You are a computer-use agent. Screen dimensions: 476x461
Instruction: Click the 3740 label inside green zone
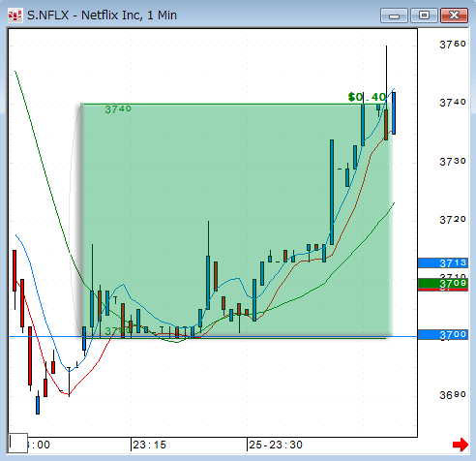118,109
